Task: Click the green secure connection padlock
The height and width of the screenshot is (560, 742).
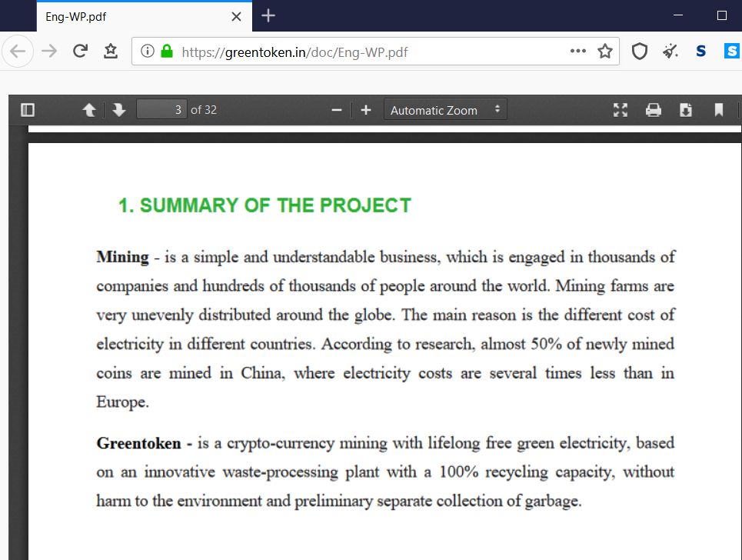Action: point(167,51)
